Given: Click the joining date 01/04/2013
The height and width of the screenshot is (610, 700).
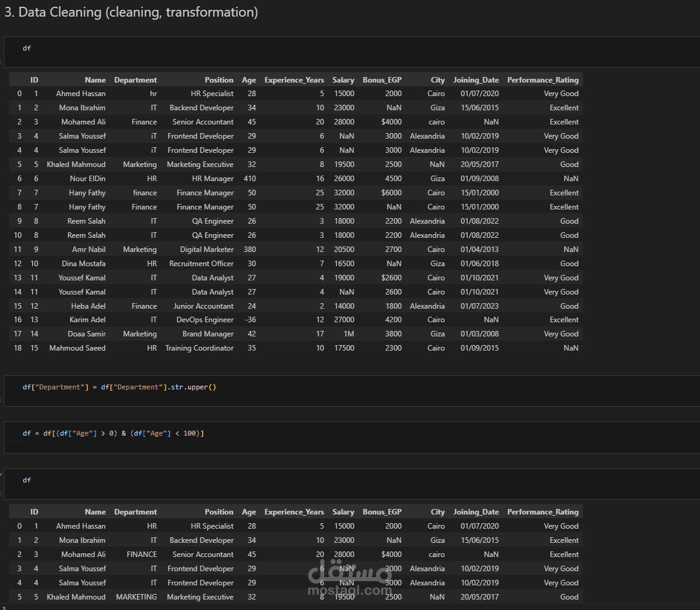Looking at the screenshot, I should 479,250.
